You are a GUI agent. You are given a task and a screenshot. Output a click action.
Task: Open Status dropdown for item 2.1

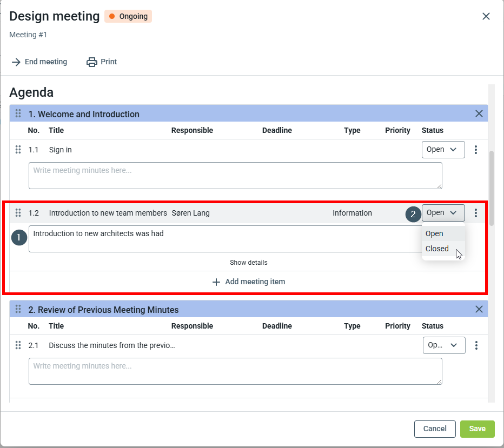443,345
